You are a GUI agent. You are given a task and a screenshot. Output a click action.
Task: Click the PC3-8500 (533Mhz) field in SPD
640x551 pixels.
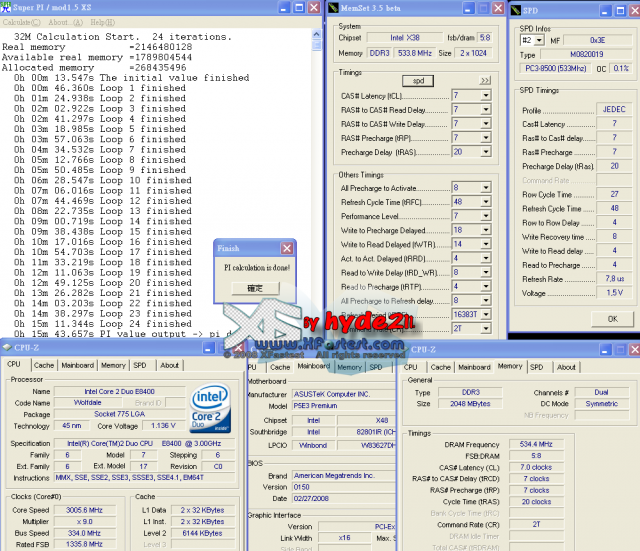(x=556, y=68)
